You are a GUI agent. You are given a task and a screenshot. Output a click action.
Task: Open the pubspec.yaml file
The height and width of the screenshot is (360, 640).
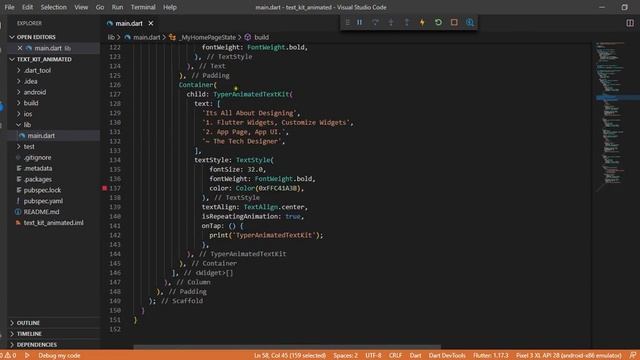pos(43,201)
